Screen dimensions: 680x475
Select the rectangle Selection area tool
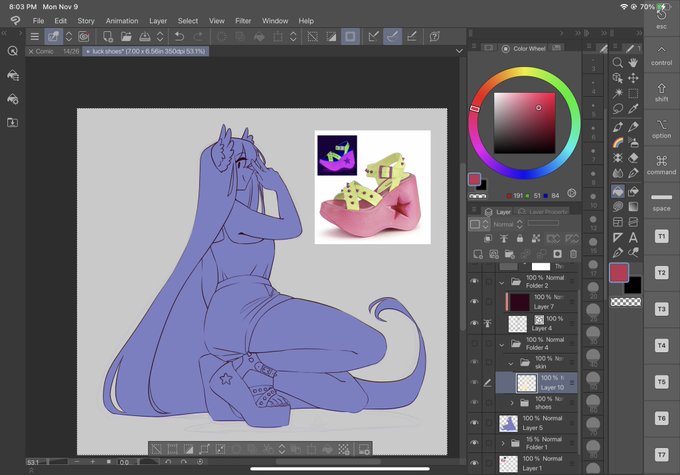pos(633,93)
